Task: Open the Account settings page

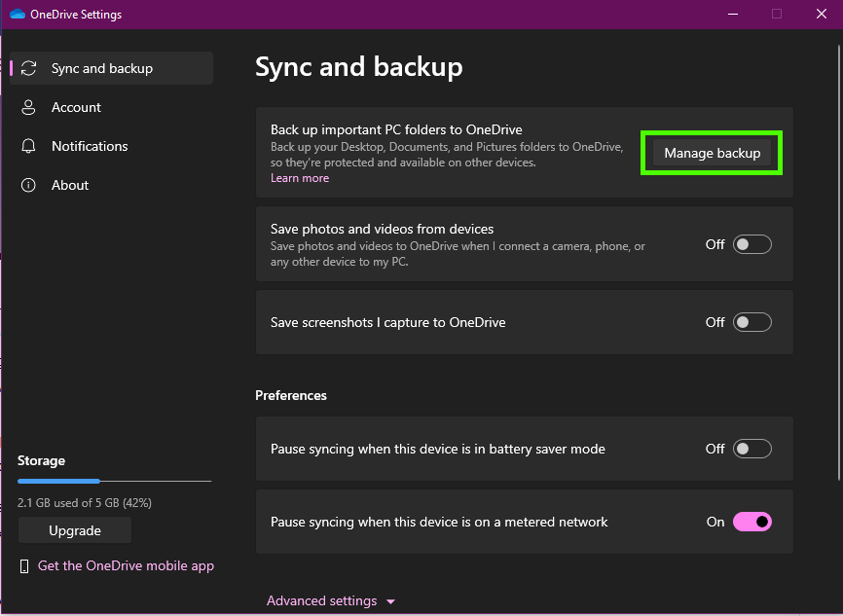Action: coord(76,107)
